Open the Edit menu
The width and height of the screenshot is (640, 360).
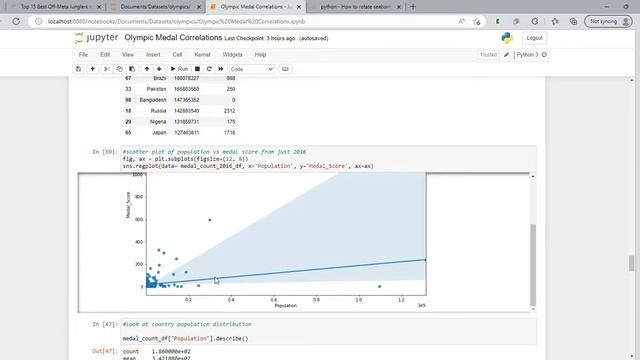105,54
